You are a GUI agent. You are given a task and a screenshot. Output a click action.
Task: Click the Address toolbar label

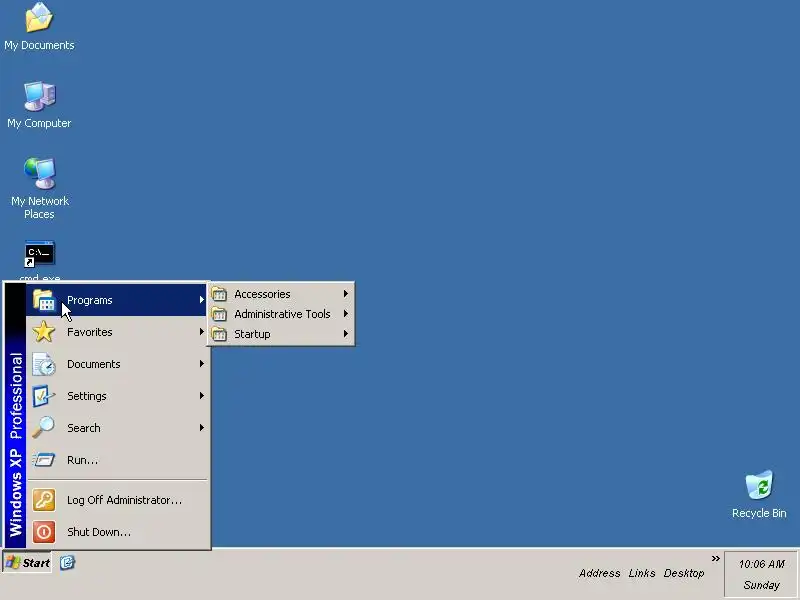click(x=599, y=573)
